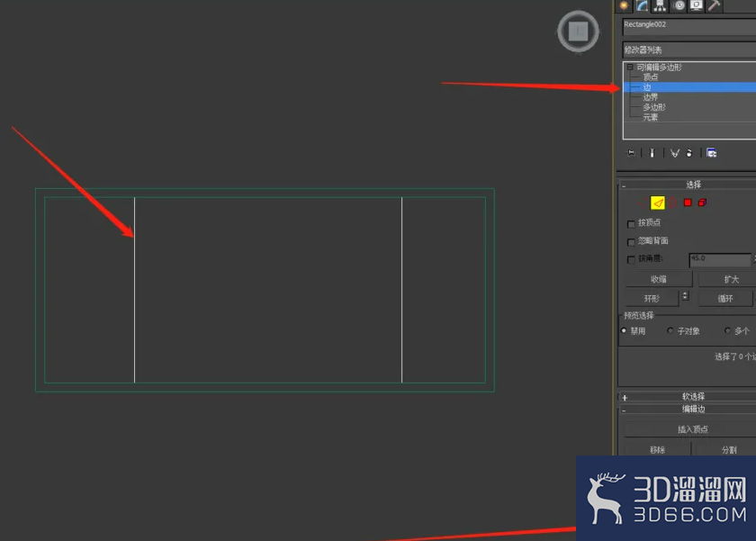Screen dimensions: 756x541
Task: Open the Hierarchy command panel tab
Action: [x=660, y=5]
